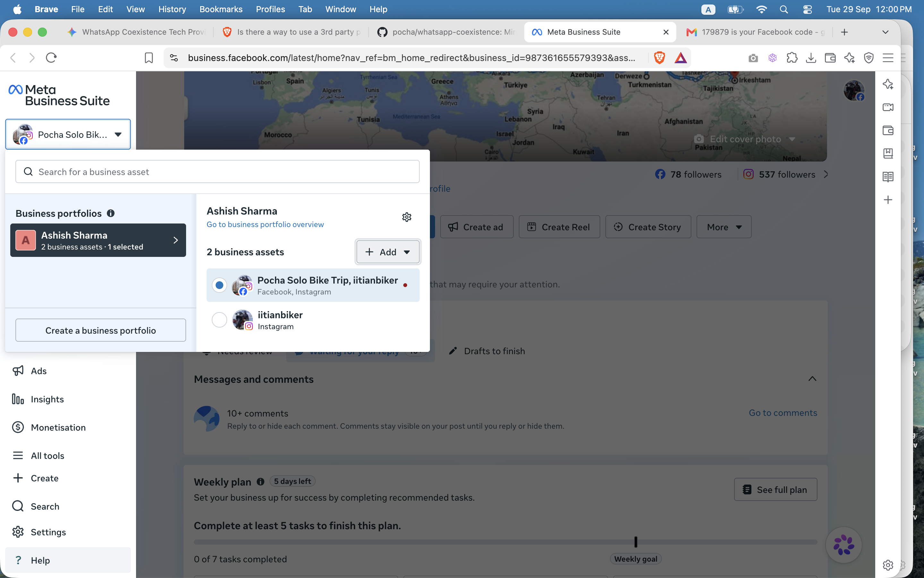Viewport: 924px width, 578px height.
Task: Select the iitianbiker Instagram asset radio
Action: coord(219,320)
